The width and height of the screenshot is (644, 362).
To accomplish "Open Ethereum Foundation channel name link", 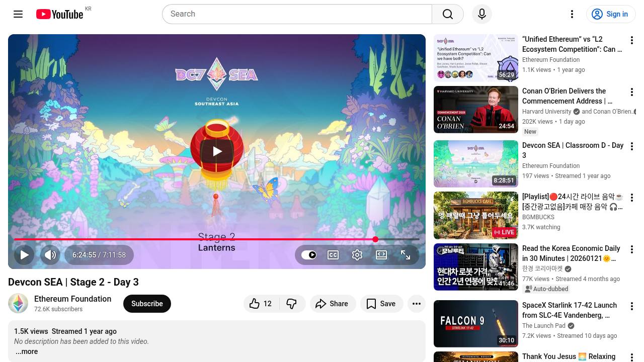I will pyautogui.click(x=72, y=299).
